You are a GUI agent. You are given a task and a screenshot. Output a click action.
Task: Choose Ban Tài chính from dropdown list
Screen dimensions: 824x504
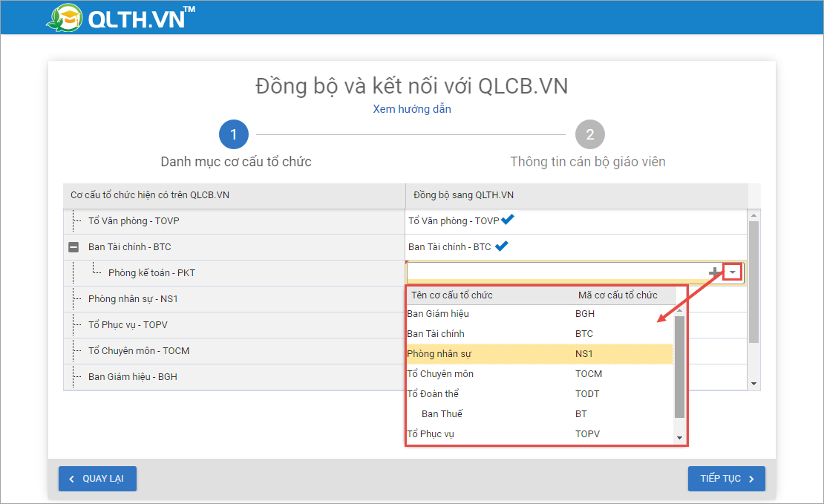[x=540, y=334]
